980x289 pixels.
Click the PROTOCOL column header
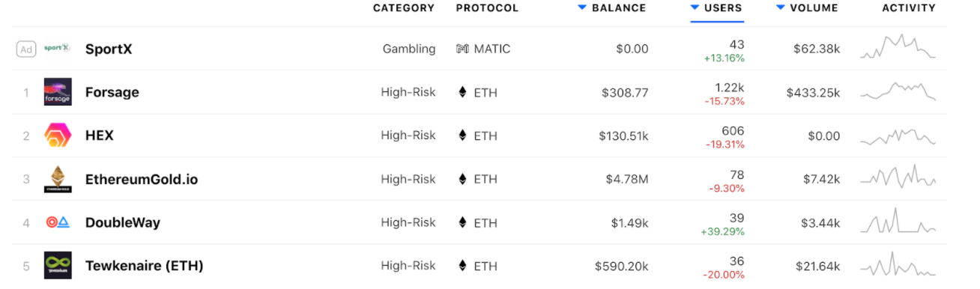487,8
